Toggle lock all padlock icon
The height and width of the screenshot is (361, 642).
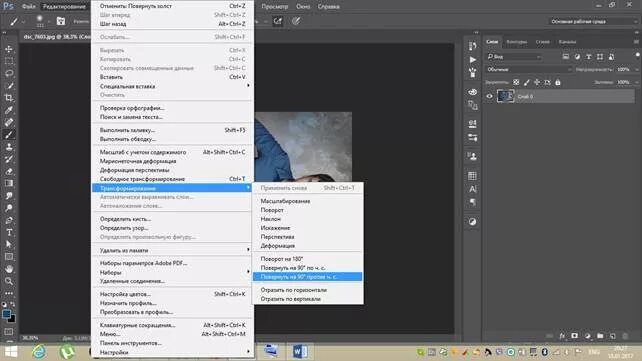point(558,82)
